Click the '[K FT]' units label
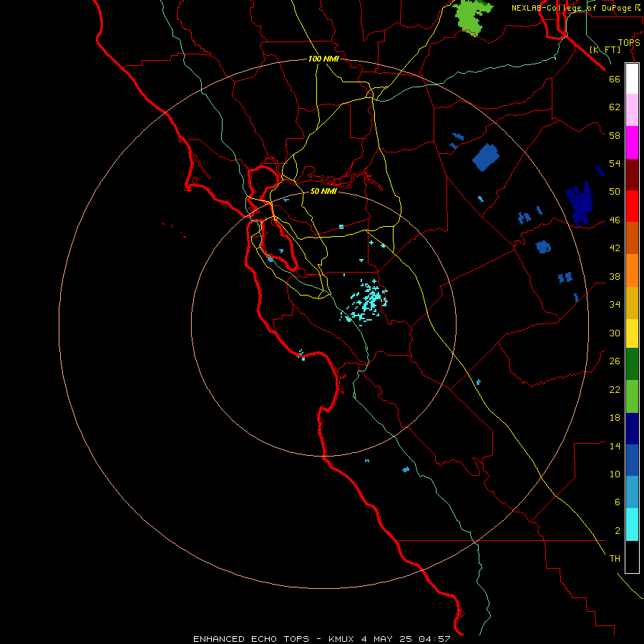Screen dimensions: 644x644 click(605, 49)
